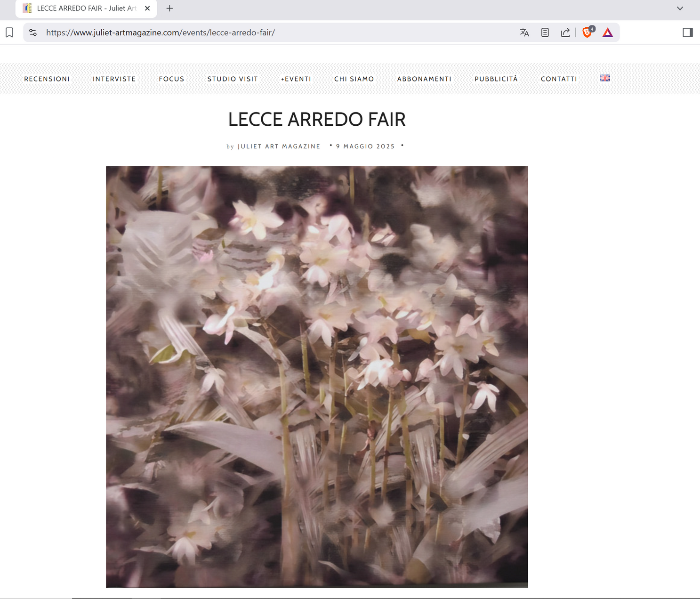700x599 pixels.
Task: Go to the FOCUS section
Action: [172, 79]
